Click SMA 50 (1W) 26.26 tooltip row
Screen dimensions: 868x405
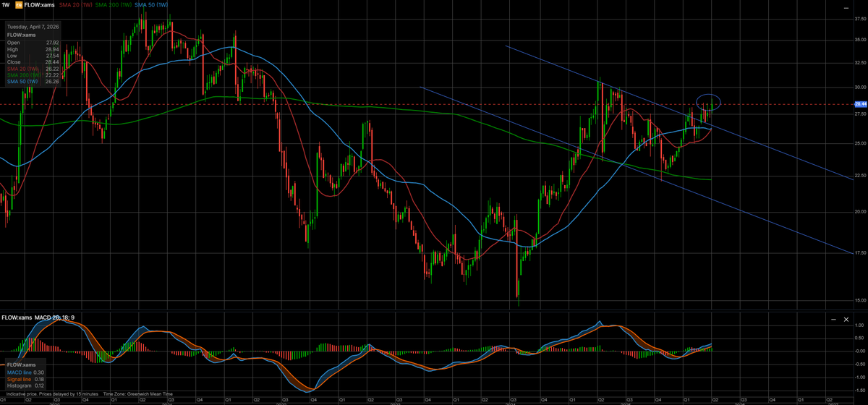(33, 82)
